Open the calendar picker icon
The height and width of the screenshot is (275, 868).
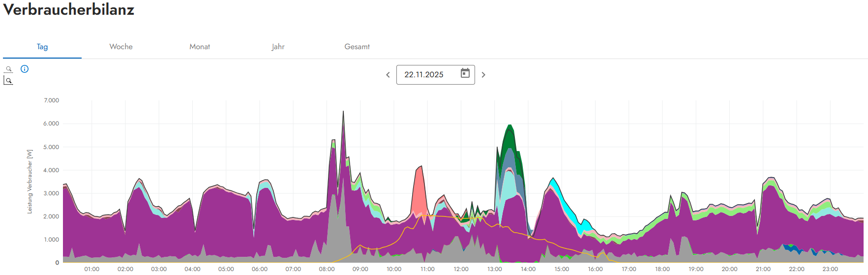coord(465,74)
